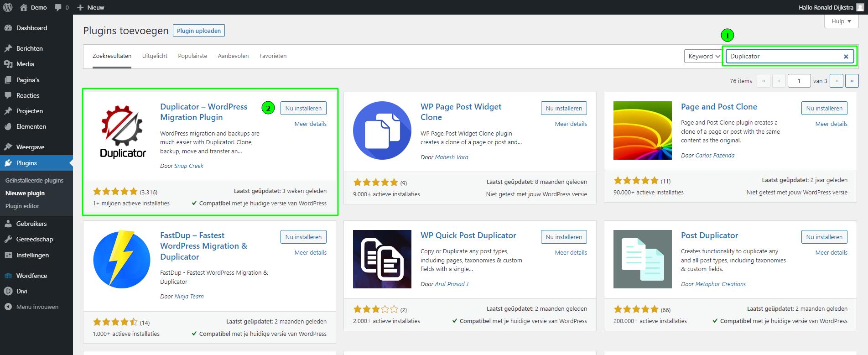The width and height of the screenshot is (868, 355).
Task: Open Geïnstalleerde plugins submenu
Action: coord(35,180)
